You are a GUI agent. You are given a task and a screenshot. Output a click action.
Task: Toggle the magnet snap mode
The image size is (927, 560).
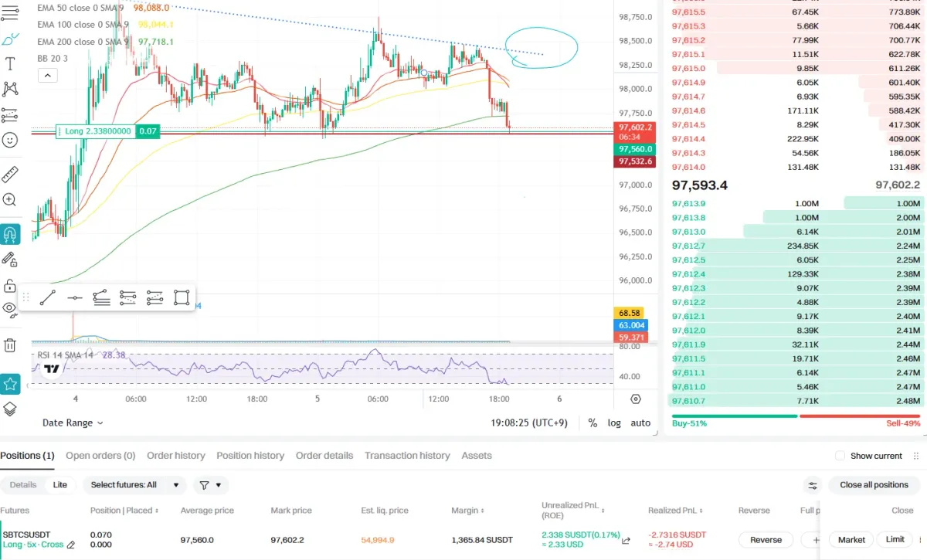point(10,234)
